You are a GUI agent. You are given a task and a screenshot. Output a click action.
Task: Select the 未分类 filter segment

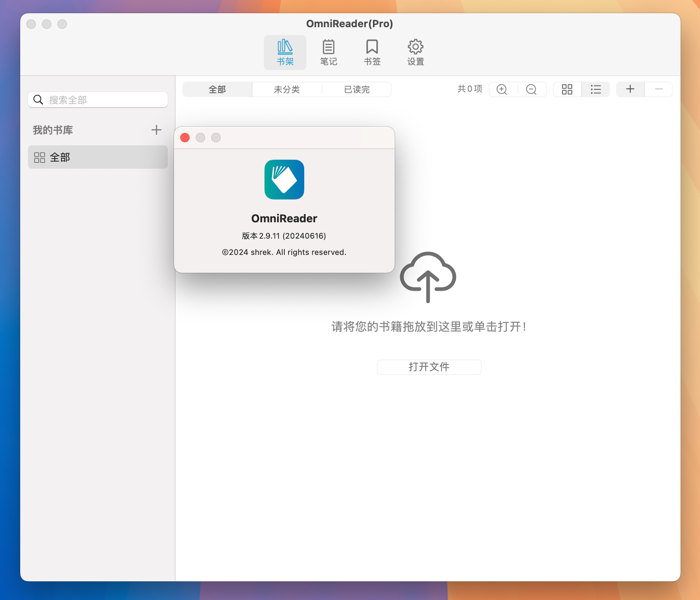coord(287,89)
